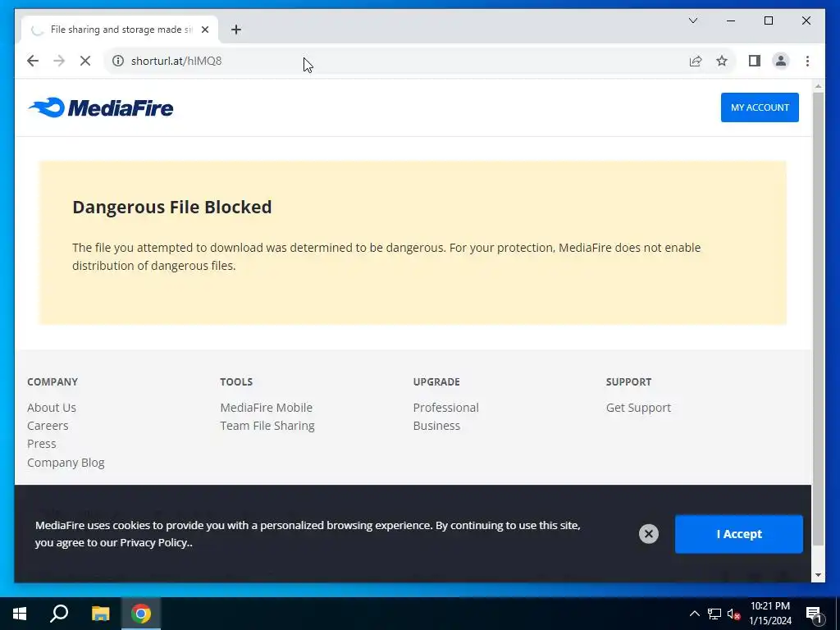Click the Dangerous File Blocked heading

click(172, 208)
